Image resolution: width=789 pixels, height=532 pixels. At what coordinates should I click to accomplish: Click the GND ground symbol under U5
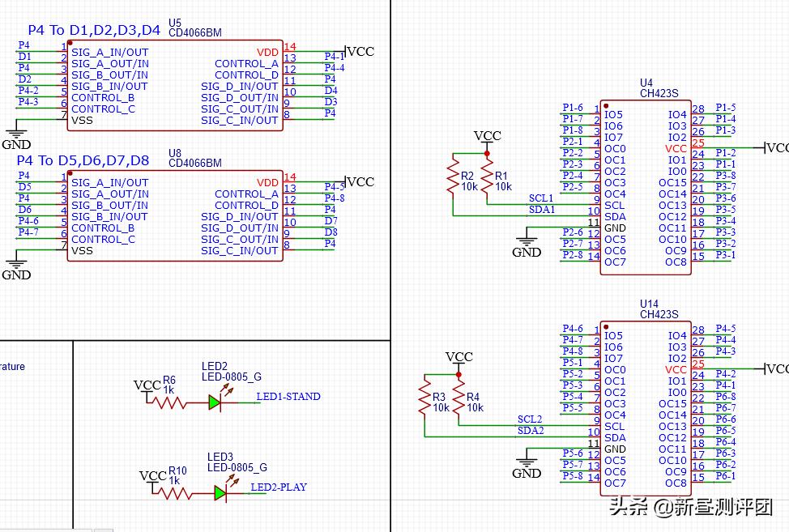pos(16,134)
